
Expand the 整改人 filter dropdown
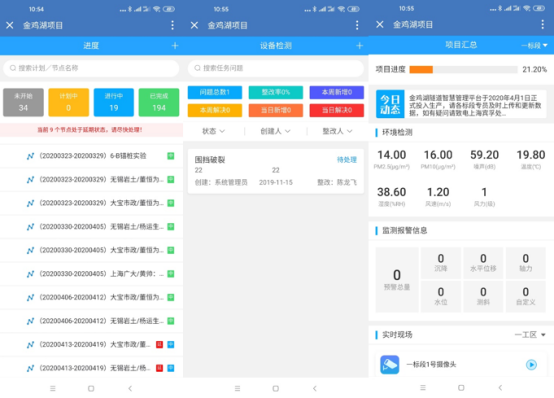click(337, 131)
